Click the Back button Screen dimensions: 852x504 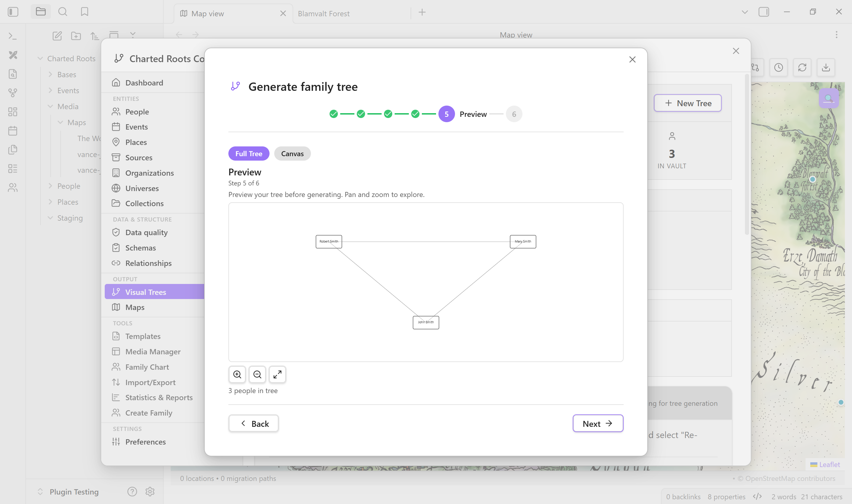click(x=253, y=424)
